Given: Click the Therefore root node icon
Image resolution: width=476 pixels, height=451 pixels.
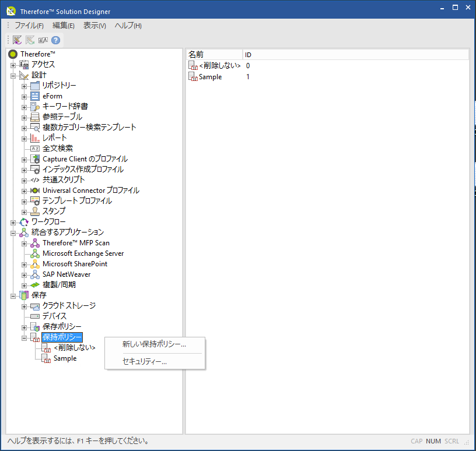Looking at the screenshot, I should (13, 54).
